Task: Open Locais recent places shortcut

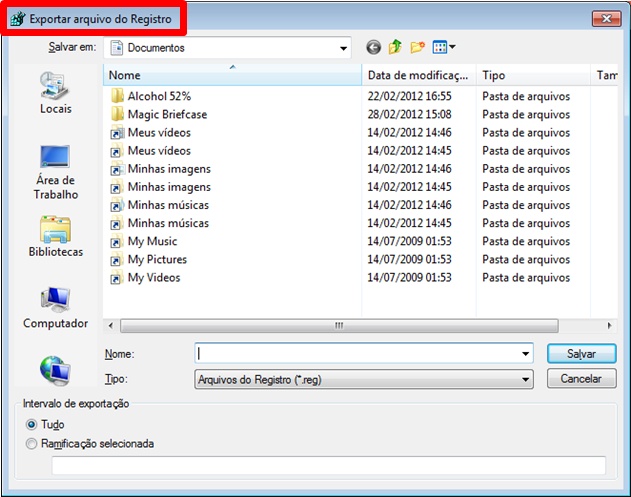Action: pos(56,93)
